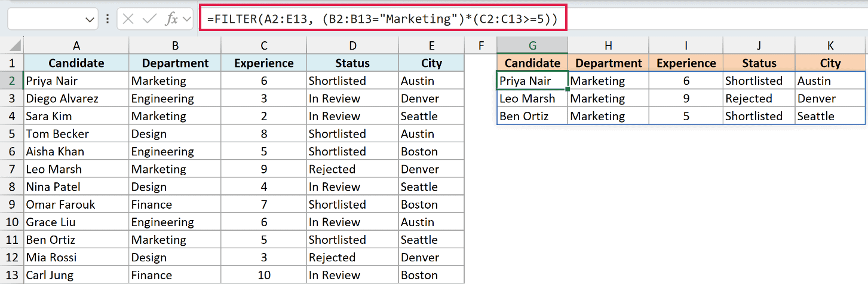Click the Candidate header in column A
This screenshot has height=284, width=868.
pos(76,63)
